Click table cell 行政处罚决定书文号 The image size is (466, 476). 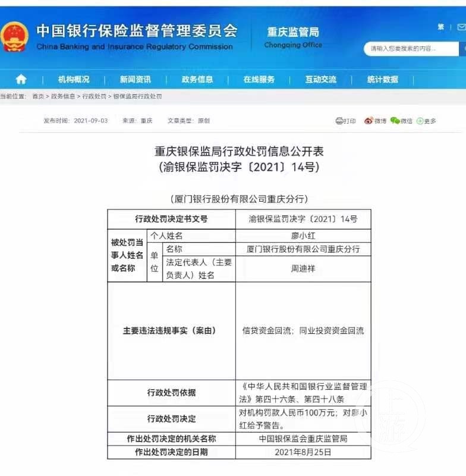click(171, 219)
